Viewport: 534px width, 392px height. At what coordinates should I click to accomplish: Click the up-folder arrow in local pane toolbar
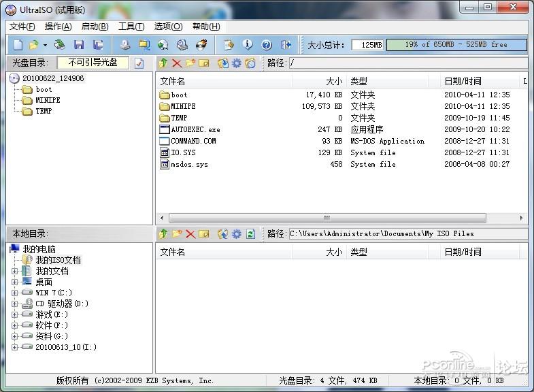pyautogui.click(x=163, y=233)
